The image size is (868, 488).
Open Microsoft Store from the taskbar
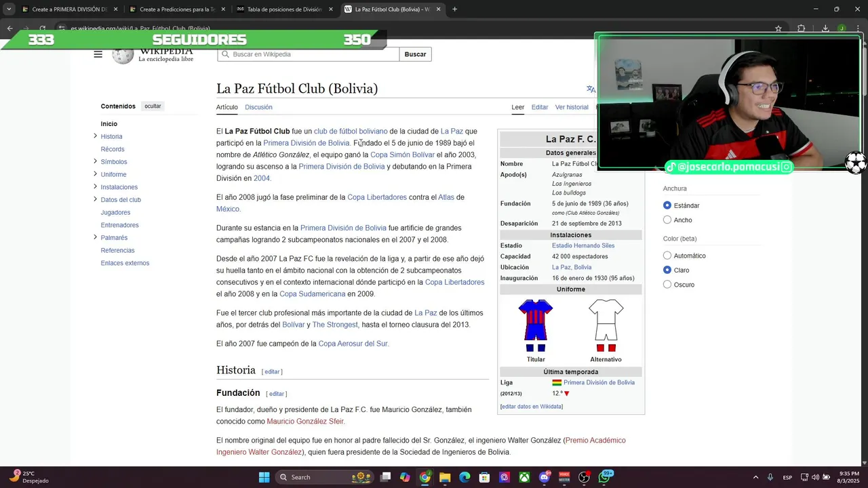pos(484,477)
